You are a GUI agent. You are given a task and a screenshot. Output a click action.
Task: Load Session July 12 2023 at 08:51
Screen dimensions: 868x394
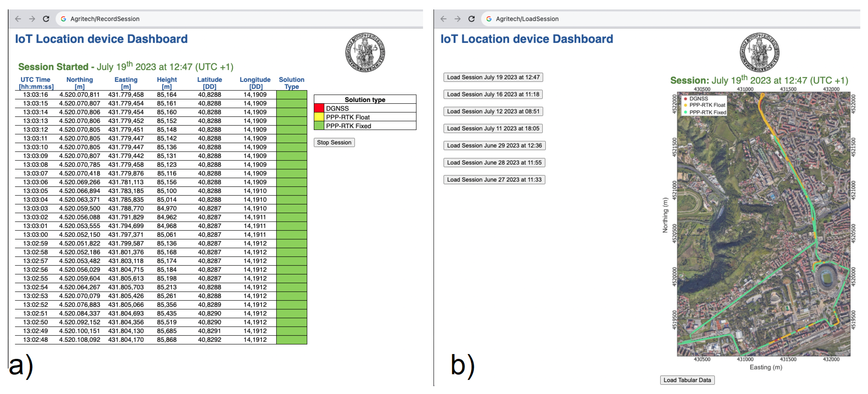tap(493, 111)
